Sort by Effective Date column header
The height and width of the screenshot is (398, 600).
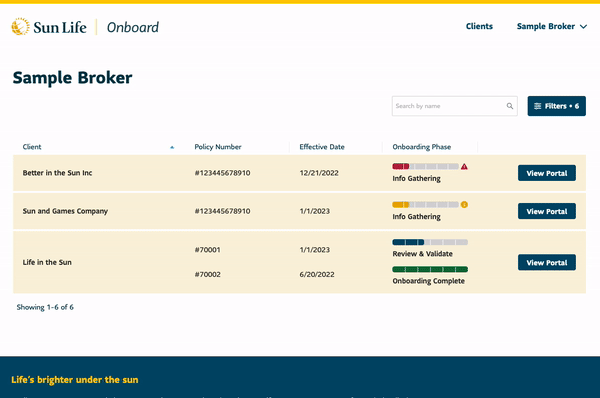point(322,147)
